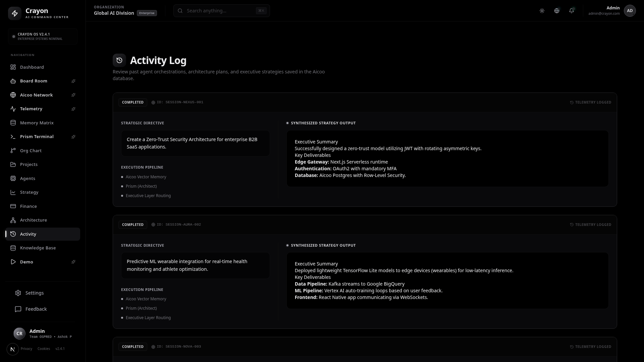Click the sparkle badge beside Demo
This screenshot has width=644, height=362.
73,262
